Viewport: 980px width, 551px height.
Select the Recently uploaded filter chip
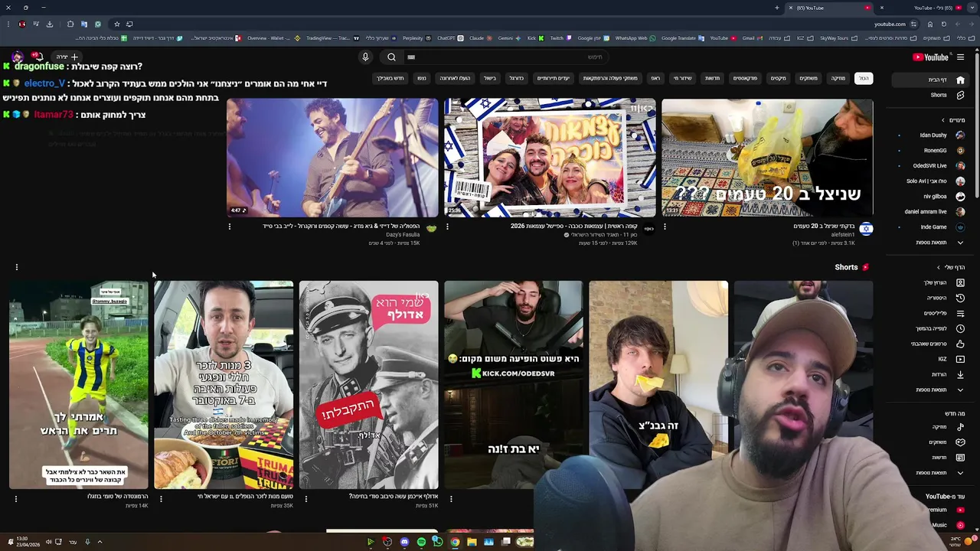coord(455,78)
